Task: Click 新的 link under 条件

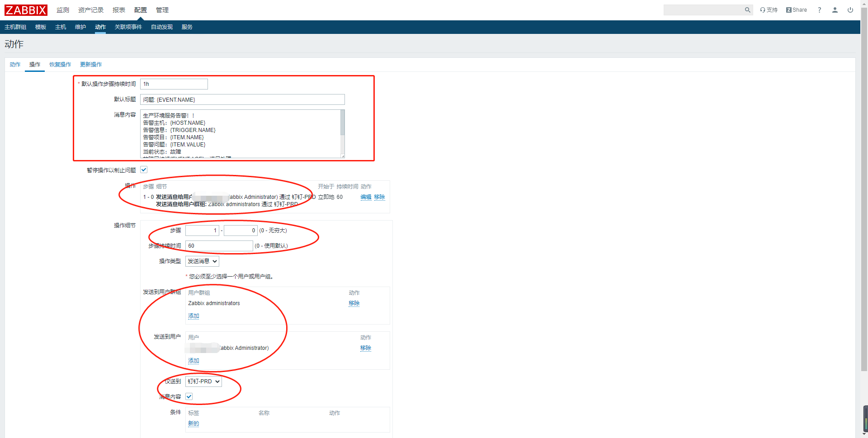Action: coord(193,424)
